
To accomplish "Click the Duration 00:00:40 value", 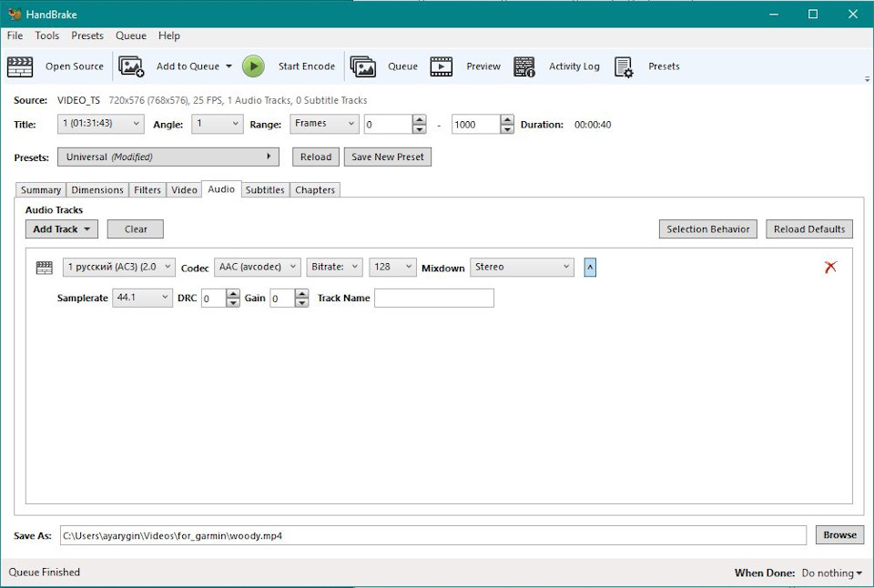I will (593, 125).
